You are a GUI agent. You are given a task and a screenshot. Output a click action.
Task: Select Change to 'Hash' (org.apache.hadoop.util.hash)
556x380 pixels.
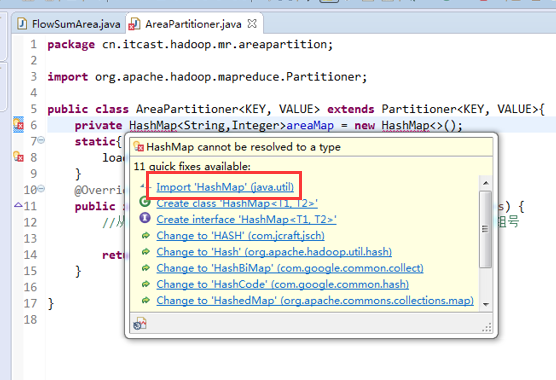[274, 252]
